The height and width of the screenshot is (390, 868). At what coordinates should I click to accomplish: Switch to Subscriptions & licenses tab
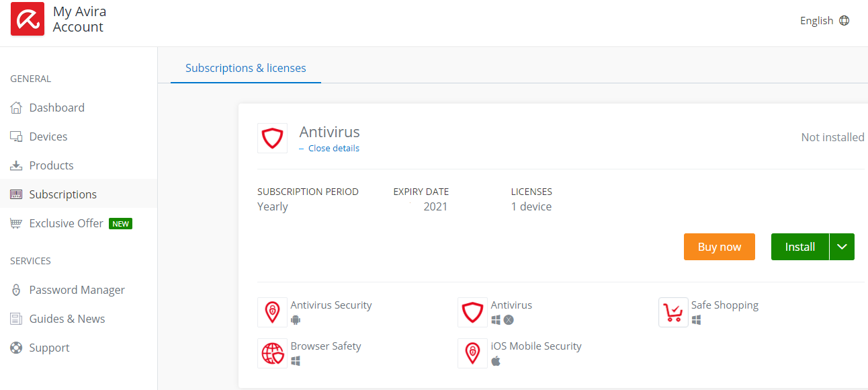coord(246,68)
